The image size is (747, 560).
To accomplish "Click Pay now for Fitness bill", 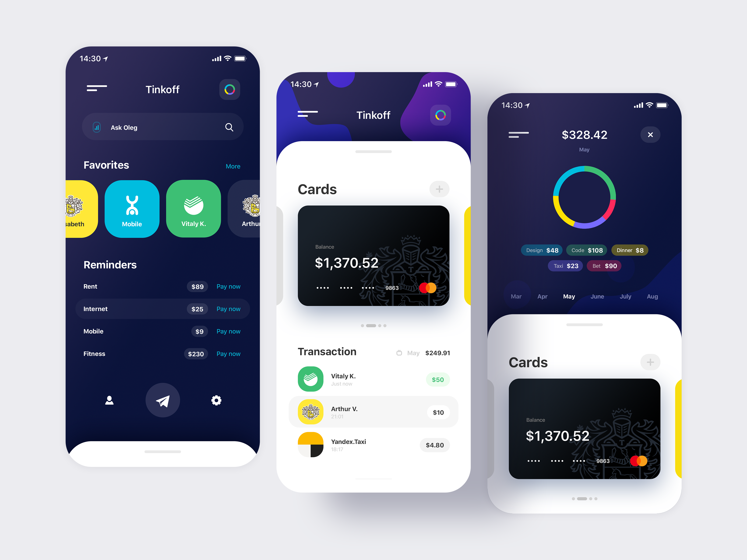I will point(229,353).
